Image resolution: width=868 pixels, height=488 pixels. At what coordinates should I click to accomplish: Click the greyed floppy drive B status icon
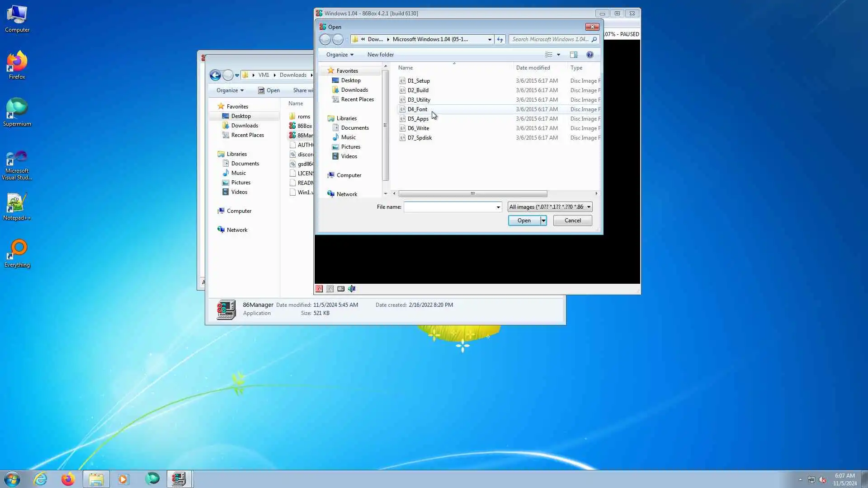click(330, 289)
